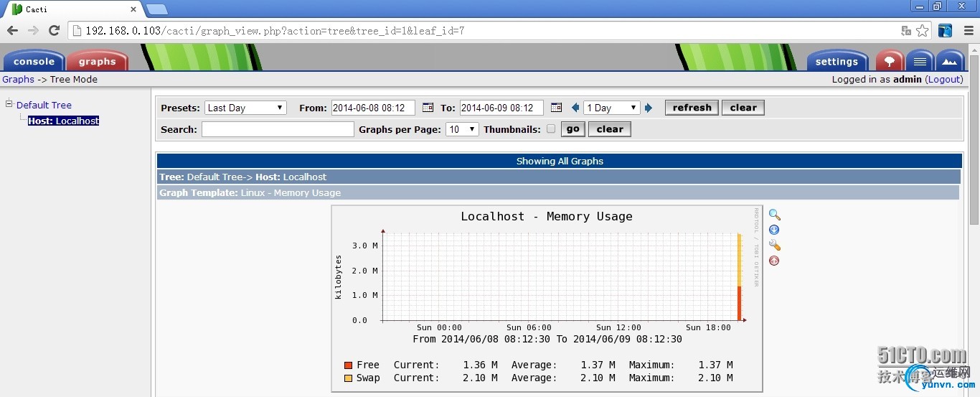Click the Showing All Graphs header

560,161
